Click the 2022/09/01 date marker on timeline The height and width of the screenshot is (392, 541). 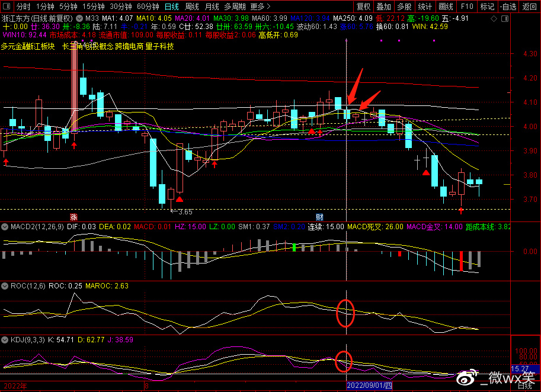click(369, 385)
